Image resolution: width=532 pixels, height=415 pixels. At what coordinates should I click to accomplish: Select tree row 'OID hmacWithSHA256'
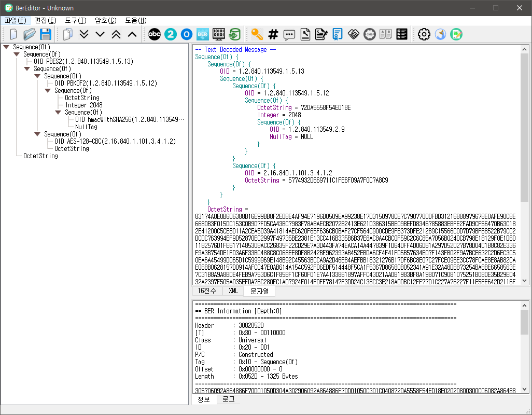(130, 119)
